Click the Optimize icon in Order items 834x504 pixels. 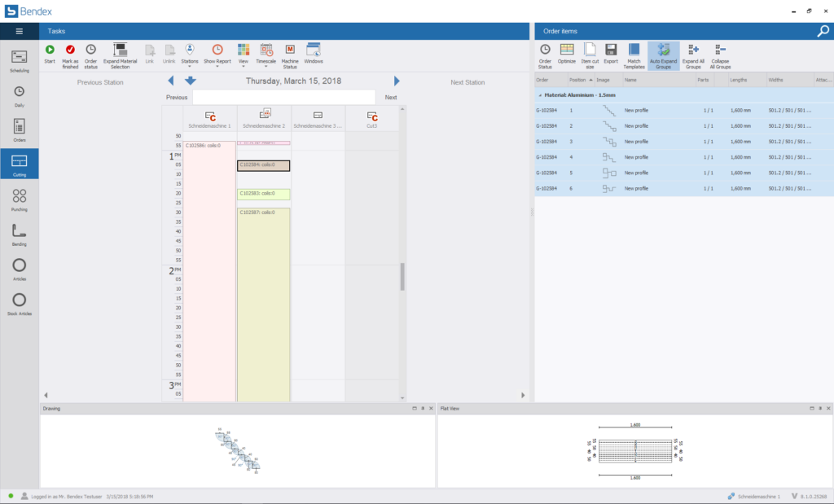(567, 50)
